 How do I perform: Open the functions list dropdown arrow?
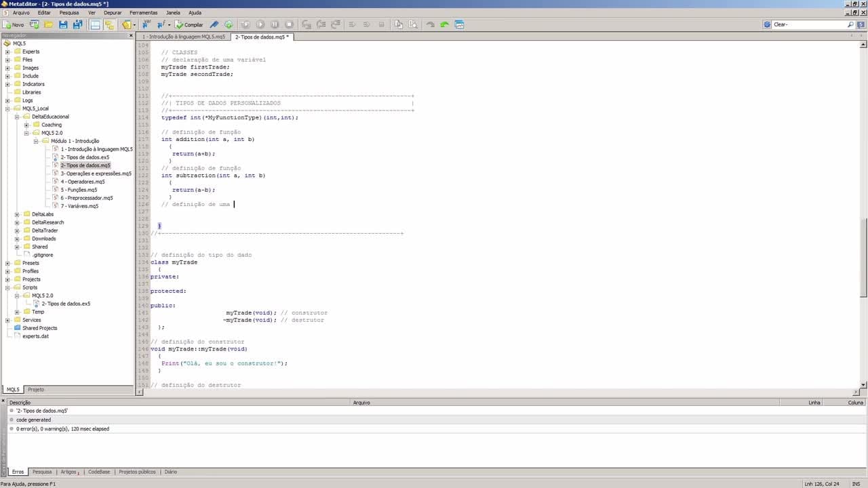170,25
